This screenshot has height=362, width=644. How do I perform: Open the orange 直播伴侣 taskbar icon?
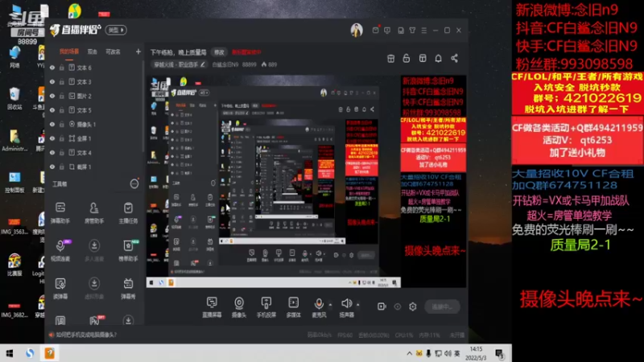(49, 353)
